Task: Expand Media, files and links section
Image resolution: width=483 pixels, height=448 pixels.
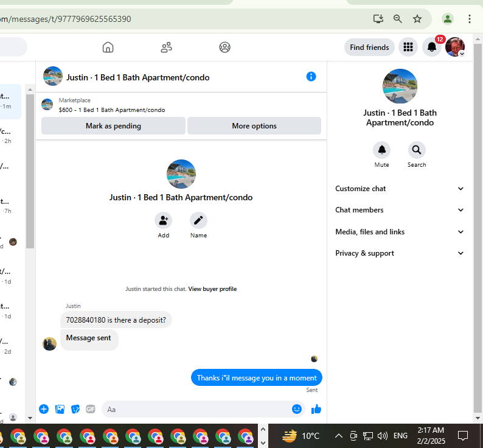Action: click(x=400, y=231)
